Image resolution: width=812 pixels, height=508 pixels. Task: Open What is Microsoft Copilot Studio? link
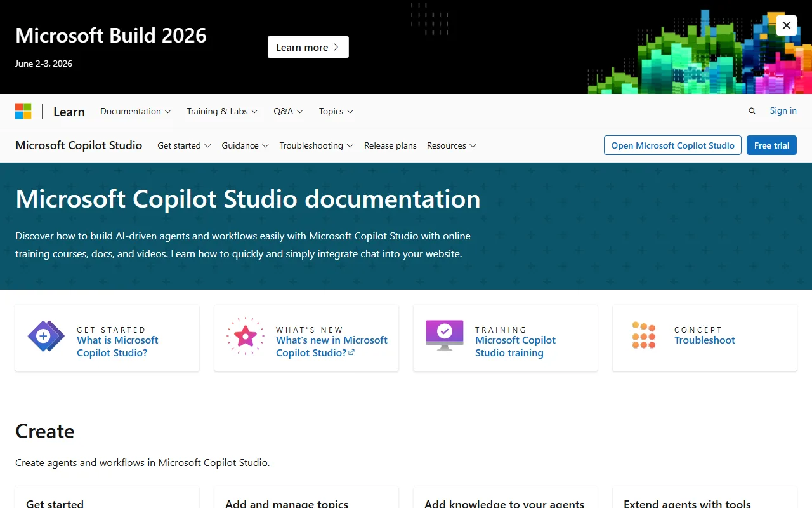117,347
